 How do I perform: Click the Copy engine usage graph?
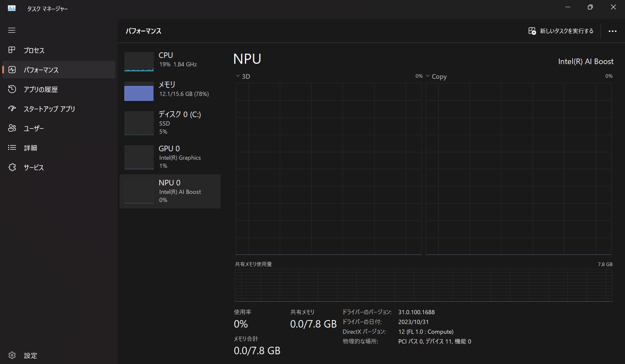pyautogui.click(x=518, y=169)
